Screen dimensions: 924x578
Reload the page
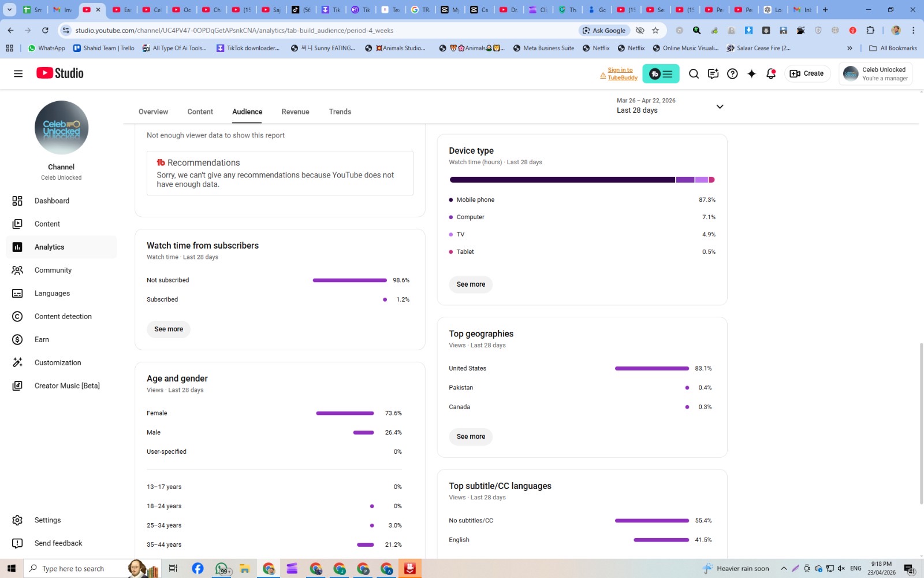[x=45, y=31]
